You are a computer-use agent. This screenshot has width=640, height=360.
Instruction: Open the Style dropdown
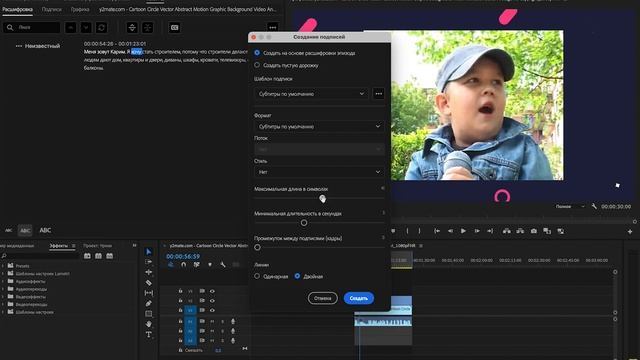tap(319, 172)
